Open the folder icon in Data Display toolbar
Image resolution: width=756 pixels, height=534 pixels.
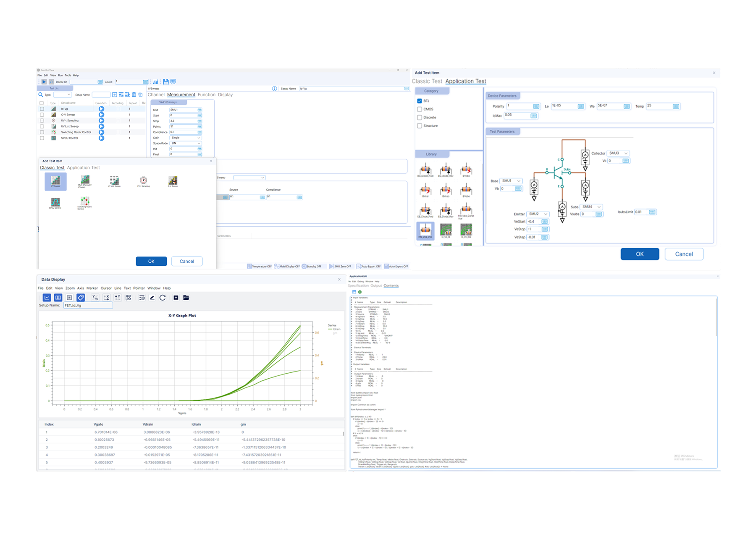pyautogui.click(x=186, y=298)
